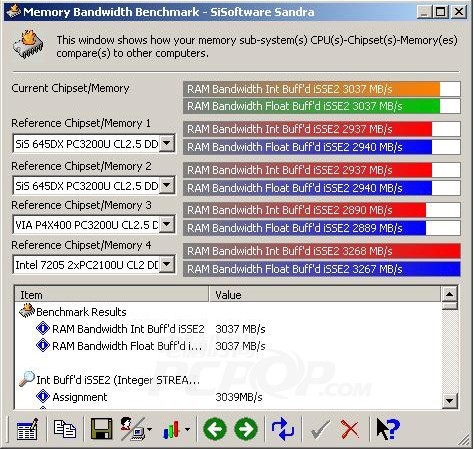Go back with the green left arrow

tap(215, 429)
